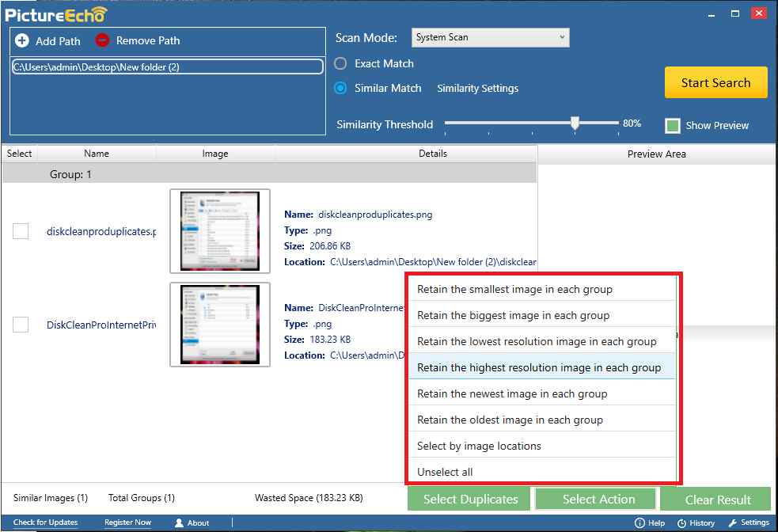Viewport: 778px width, 532px height.
Task: Click the Select column header
Action: click(19, 154)
